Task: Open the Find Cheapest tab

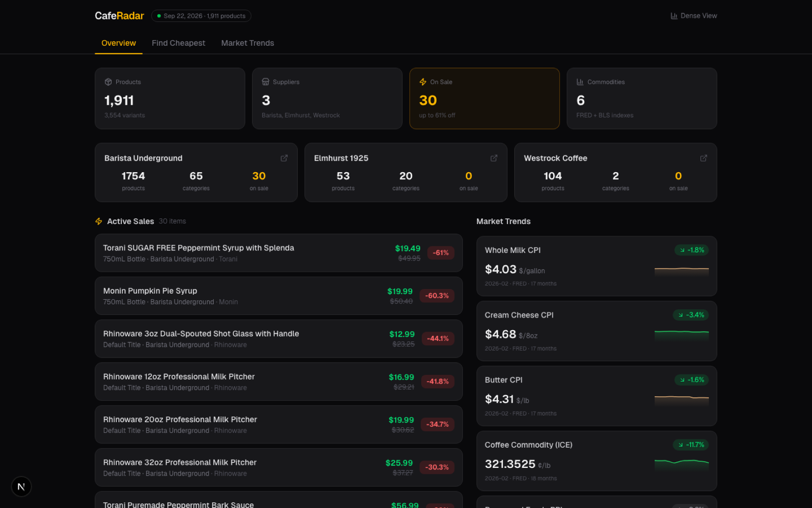Action: pos(179,43)
